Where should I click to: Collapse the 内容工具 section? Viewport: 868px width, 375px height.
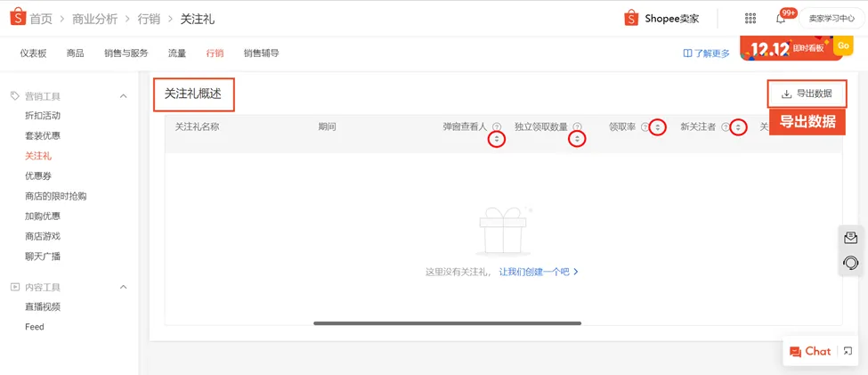tap(124, 287)
